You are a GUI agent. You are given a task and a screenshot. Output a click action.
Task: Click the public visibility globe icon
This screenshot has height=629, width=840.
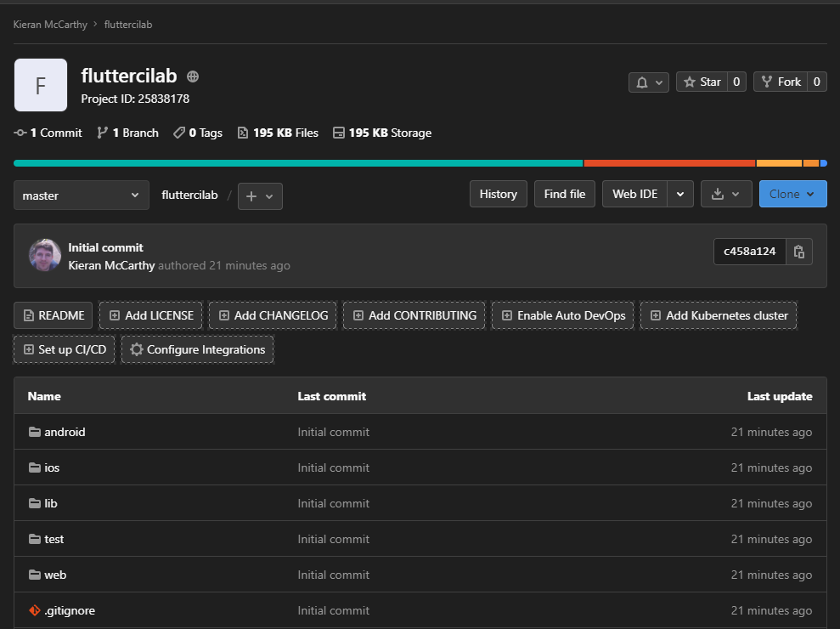pos(193,76)
